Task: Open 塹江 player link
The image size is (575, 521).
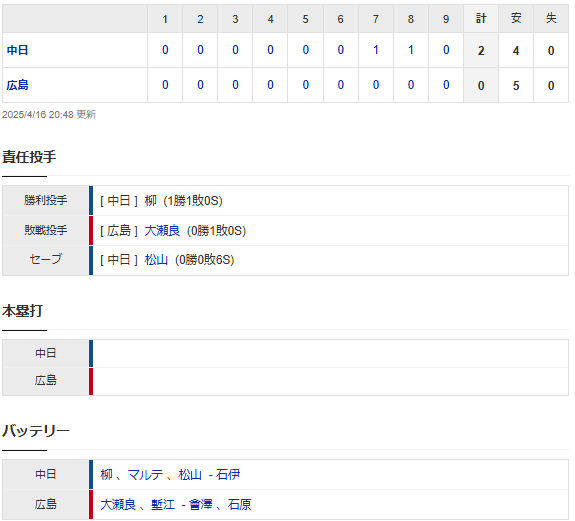Action: click(163, 505)
